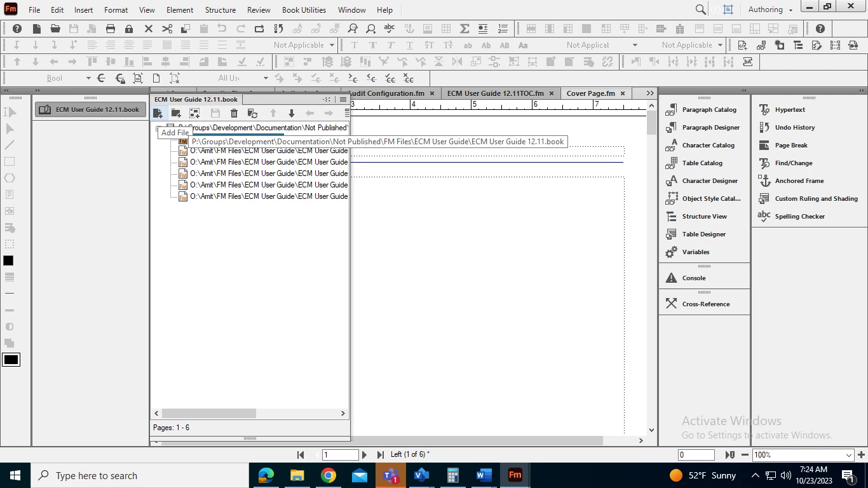
Task: Open Microsoft Word from taskbar
Action: point(484,475)
